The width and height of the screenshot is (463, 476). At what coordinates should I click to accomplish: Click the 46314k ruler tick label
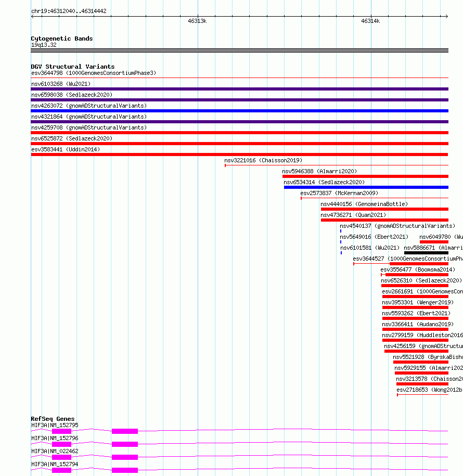coord(370,21)
